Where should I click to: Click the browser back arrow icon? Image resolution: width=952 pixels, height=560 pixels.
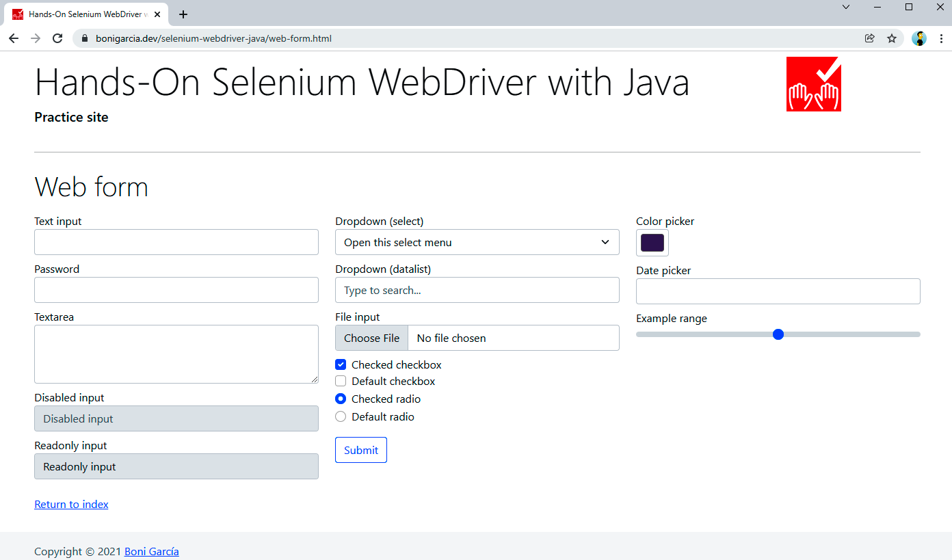[x=14, y=38]
